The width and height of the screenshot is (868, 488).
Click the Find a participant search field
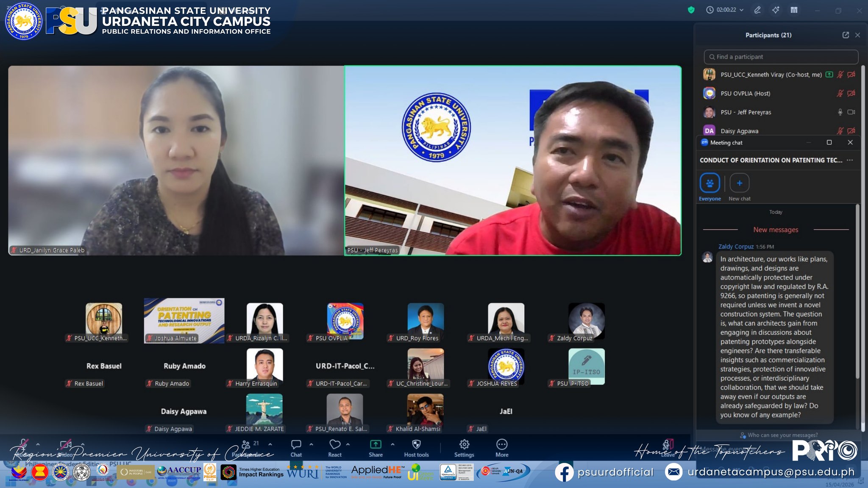tap(781, 57)
